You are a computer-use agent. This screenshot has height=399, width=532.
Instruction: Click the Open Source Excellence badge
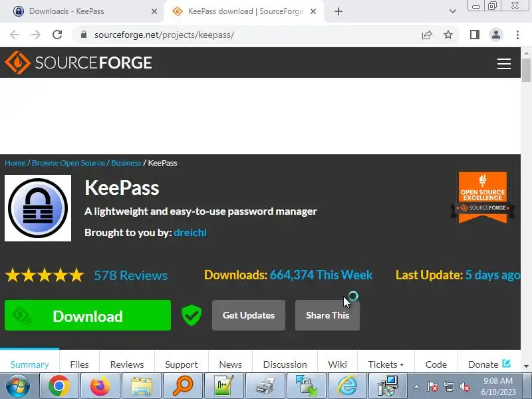tap(483, 198)
